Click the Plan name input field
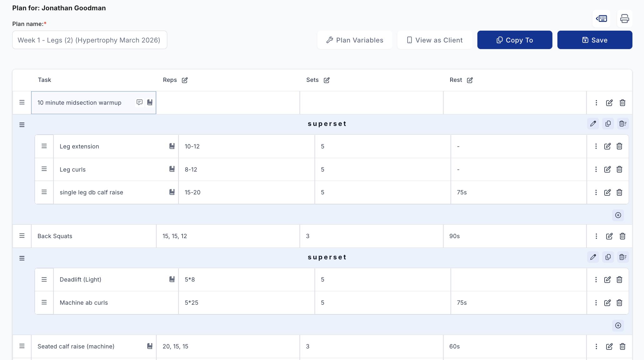This screenshot has height=360, width=644. point(90,40)
